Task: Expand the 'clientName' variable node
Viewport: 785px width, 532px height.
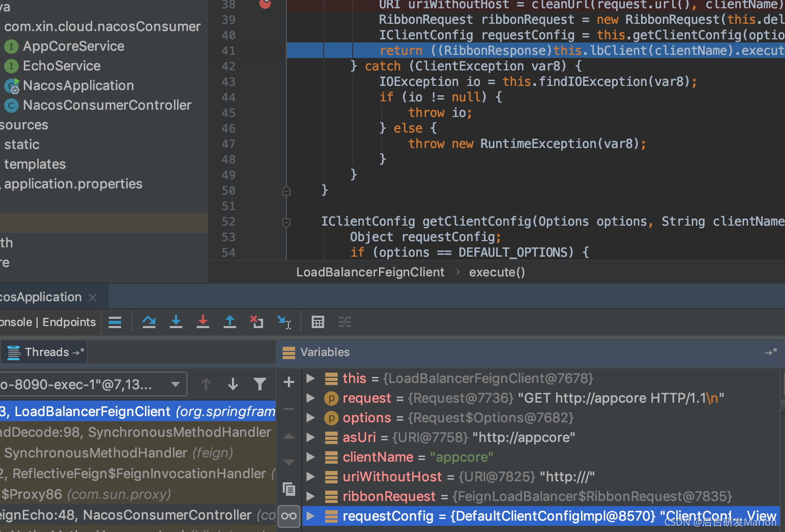Action: (x=311, y=457)
